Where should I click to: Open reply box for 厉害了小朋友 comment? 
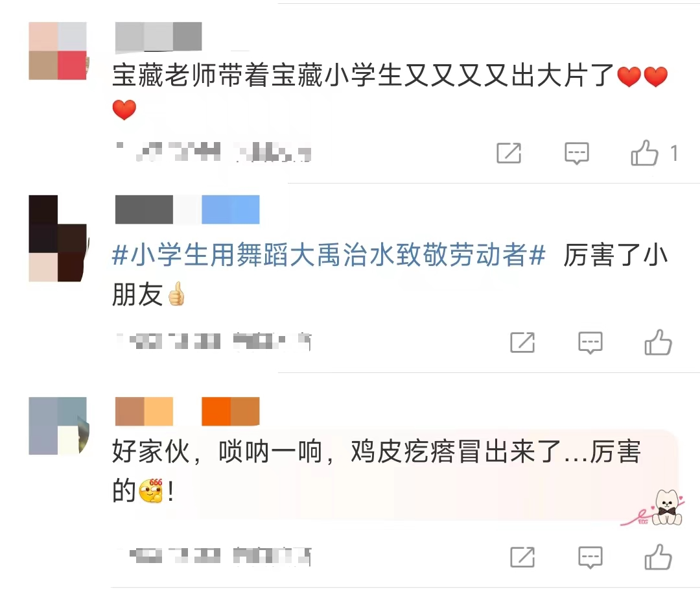pyautogui.click(x=590, y=343)
